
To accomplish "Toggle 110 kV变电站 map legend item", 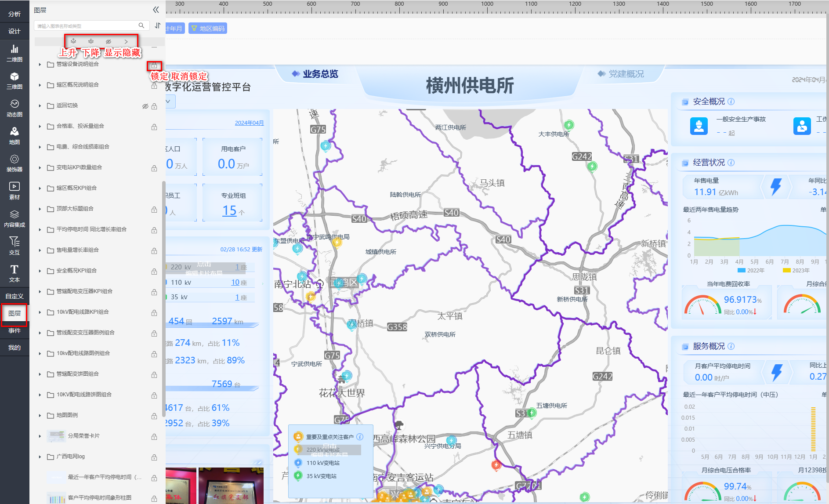I will click(317, 463).
